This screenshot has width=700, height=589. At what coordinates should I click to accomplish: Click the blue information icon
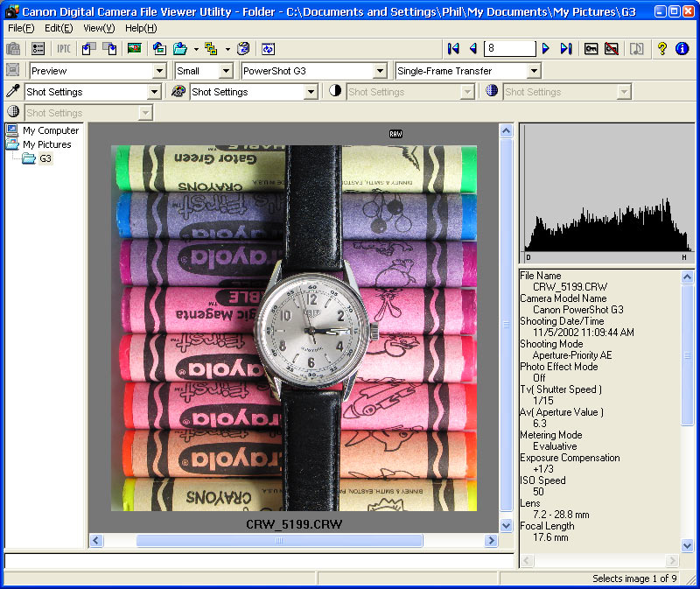tap(682, 48)
